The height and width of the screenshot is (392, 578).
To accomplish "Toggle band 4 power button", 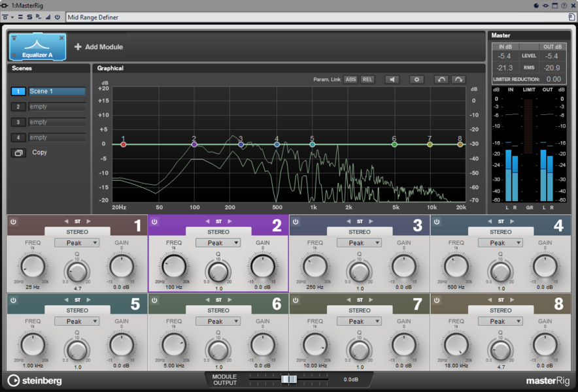I will 437,221.
